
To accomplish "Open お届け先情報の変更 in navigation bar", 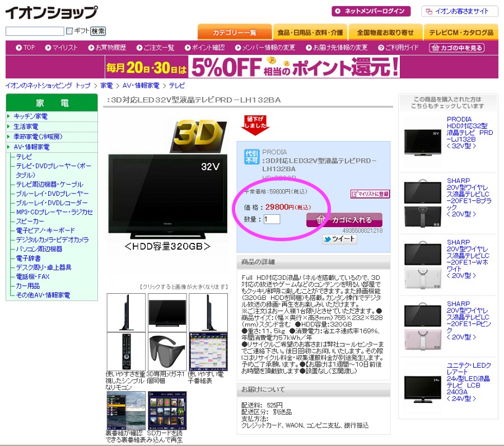I will [337, 48].
